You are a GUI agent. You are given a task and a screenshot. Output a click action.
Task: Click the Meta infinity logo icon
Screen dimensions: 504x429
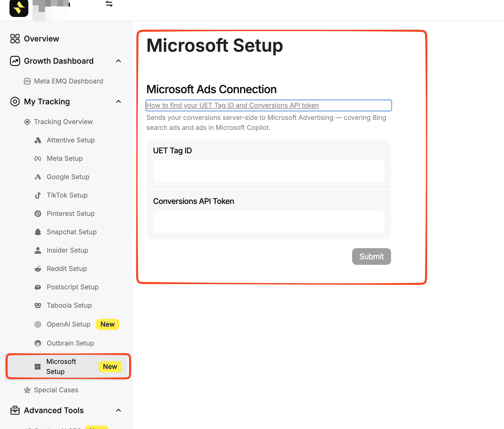click(38, 159)
